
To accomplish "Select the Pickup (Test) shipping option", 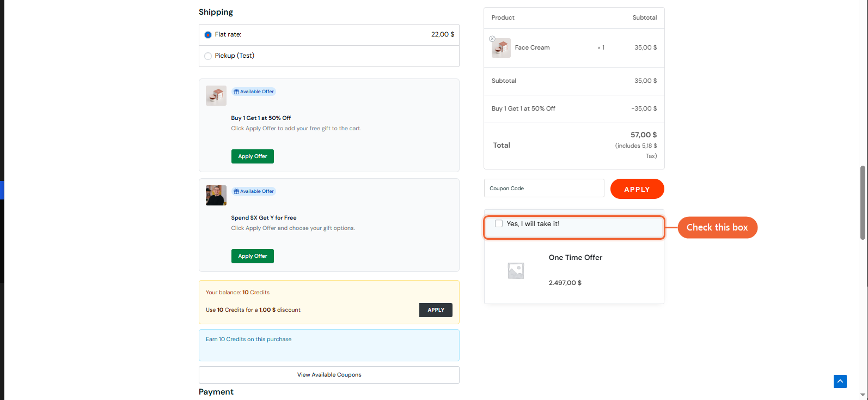I will [x=208, y=56].
